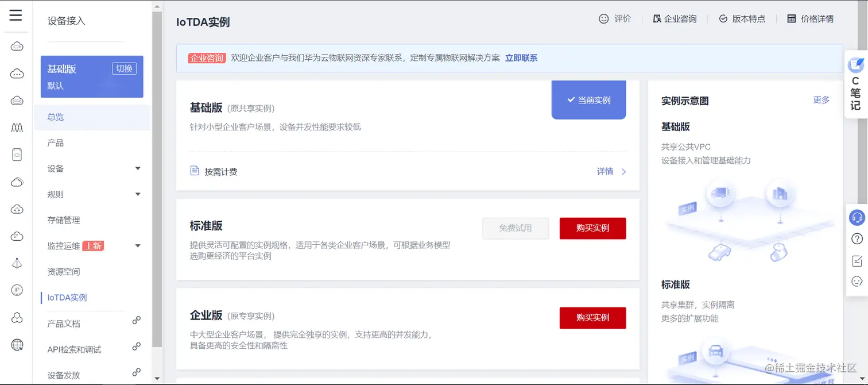Click the feedback edit note icon
The image size is (868, 385).
point(857,260)
